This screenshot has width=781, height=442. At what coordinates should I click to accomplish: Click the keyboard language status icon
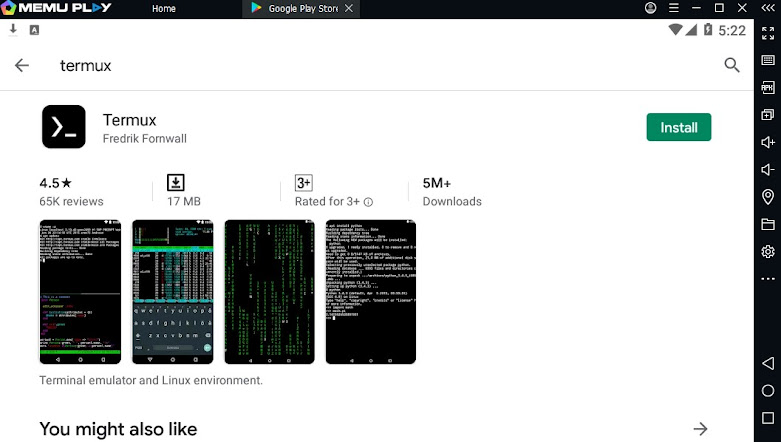tap(34, 30)
